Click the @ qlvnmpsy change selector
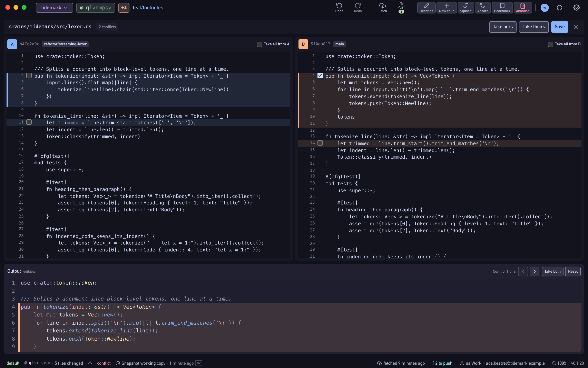Viewport: 588px width, 368px height. coord(96,8)
